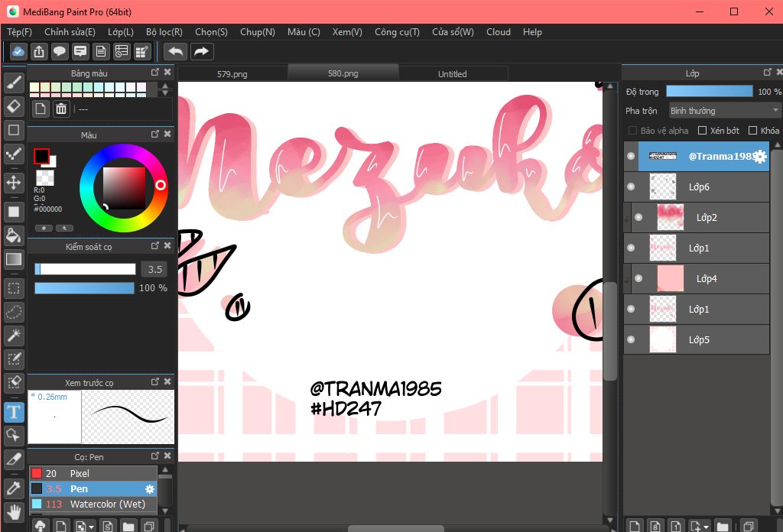Select the Move tool
The width and height of the screenshot is (783, 532).
click(14, 183)
